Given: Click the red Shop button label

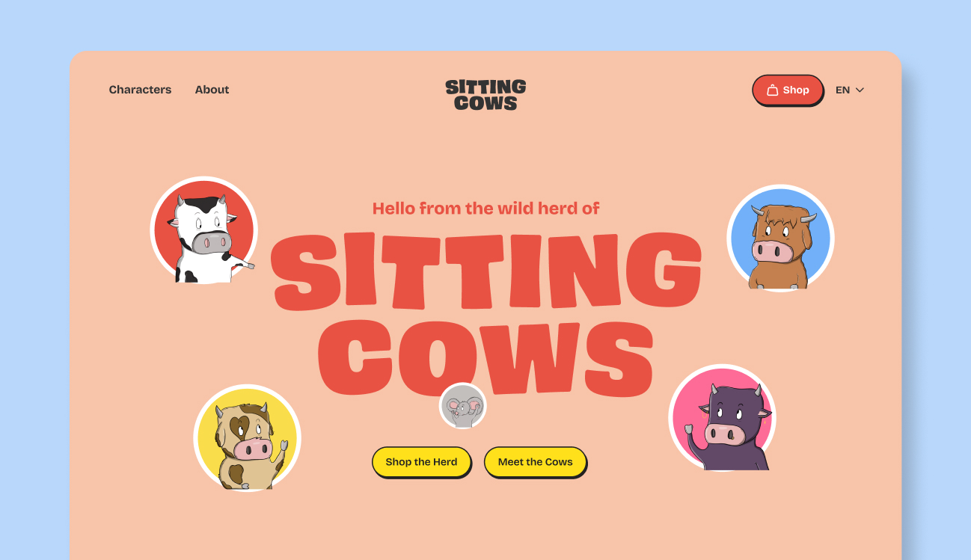Looking at the screenshot, I should [796, 90].
